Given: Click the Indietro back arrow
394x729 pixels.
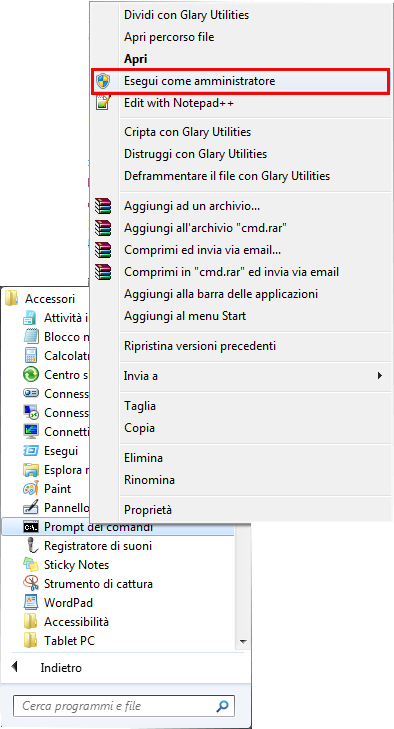Looking at the screenshot, I should tap(14, 667).
